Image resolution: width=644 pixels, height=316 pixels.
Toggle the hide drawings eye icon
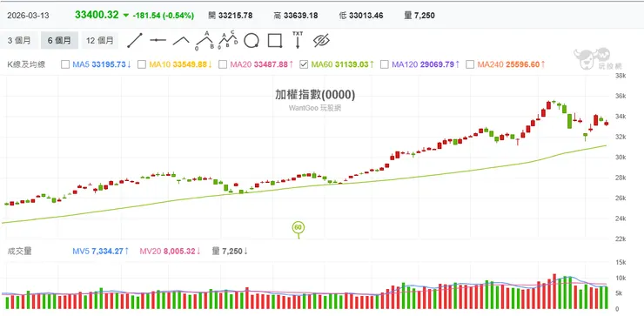322,40
